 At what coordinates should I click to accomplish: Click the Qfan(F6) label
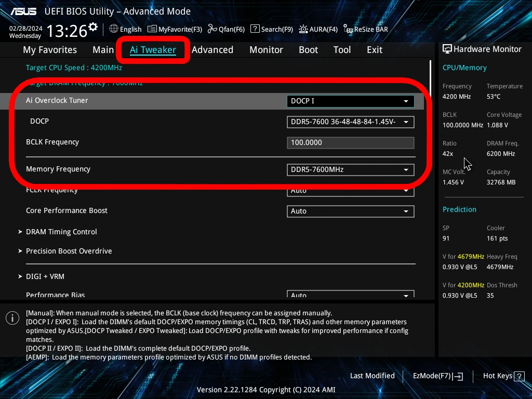232,30
